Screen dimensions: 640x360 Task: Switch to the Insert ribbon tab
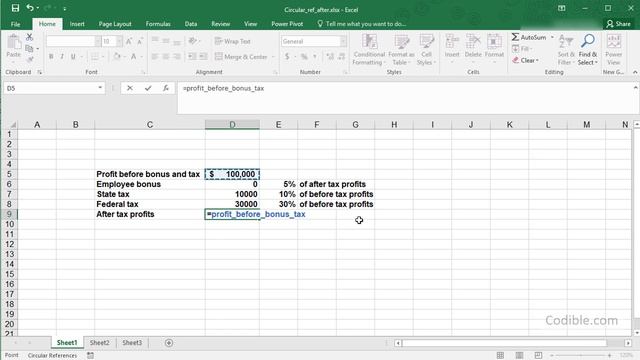click(77, 24)
